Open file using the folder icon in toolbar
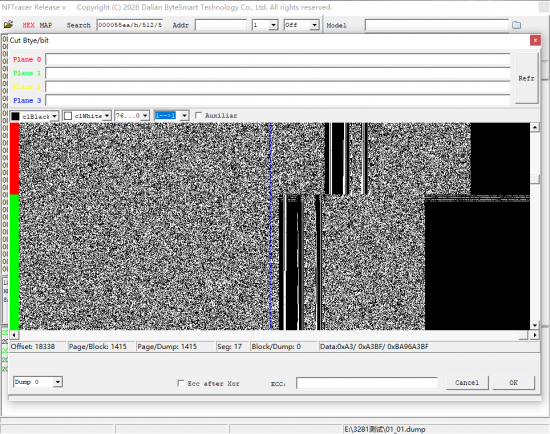 [x=8, y=25]
